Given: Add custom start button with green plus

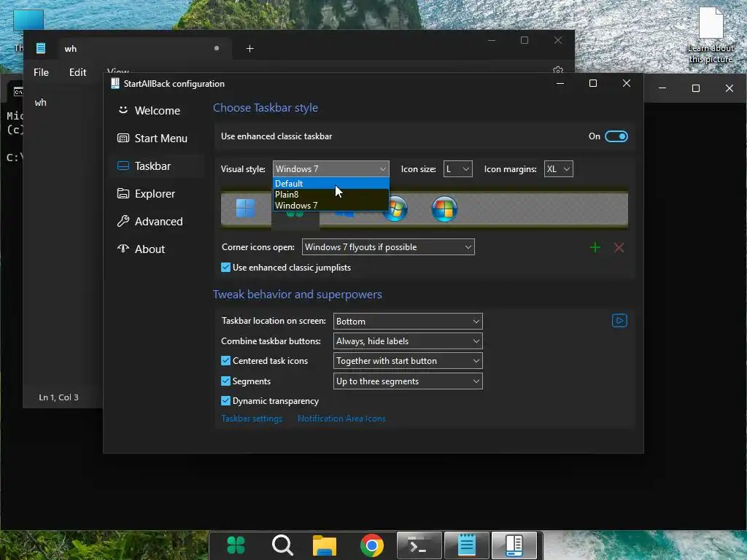Looking at the screenshot, I should (595, 247).
